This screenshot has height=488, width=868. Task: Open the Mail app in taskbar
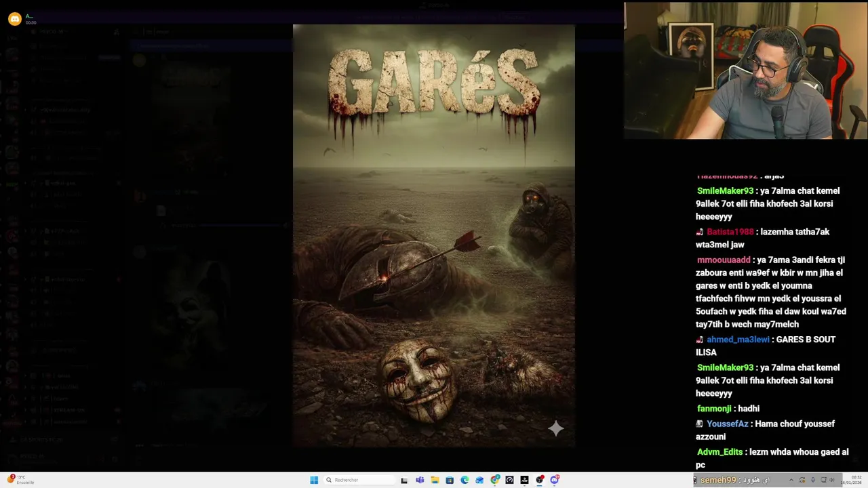click(x=479, y=480)
